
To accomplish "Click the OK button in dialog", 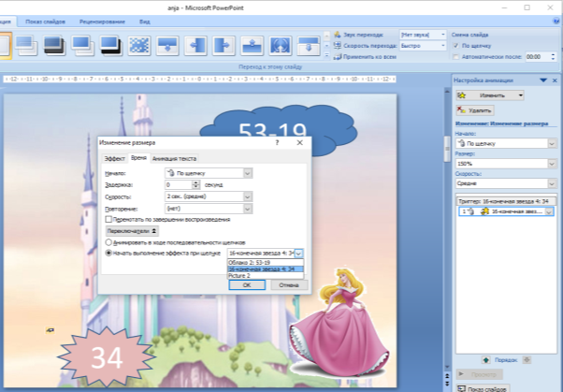I will tap(247, 285).
